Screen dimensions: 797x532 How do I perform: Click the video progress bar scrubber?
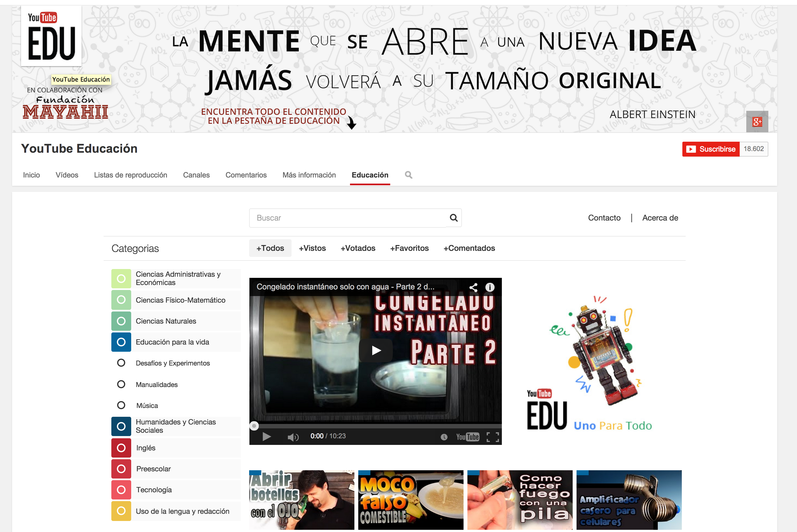point(254,426)
